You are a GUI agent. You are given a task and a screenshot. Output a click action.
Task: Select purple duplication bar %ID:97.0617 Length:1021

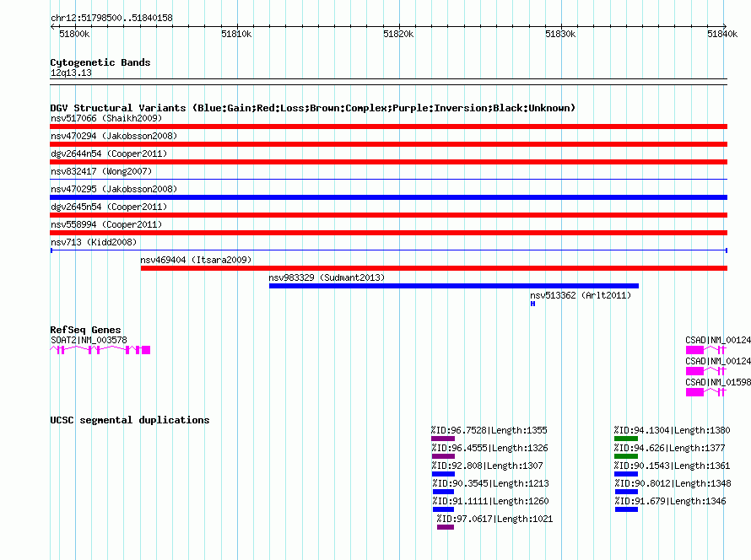(x=446, y=527)
